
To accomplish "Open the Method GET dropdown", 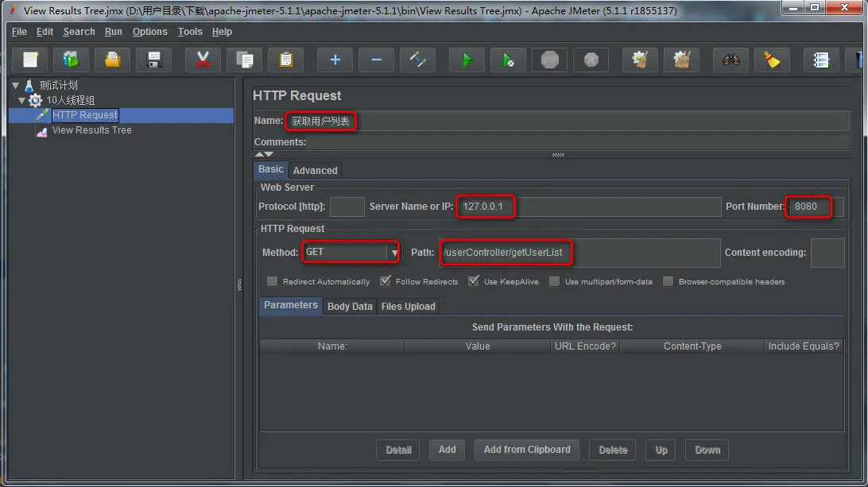I will pos(394,253).
